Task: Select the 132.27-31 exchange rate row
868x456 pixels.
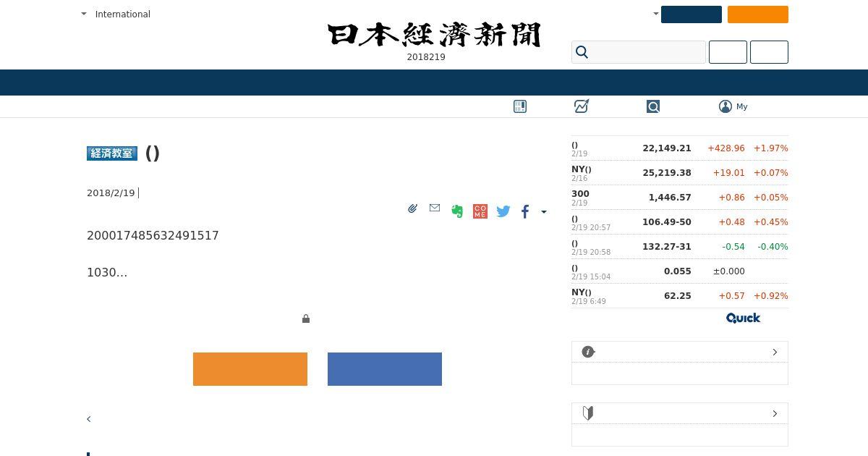Action: pos(680,247)
